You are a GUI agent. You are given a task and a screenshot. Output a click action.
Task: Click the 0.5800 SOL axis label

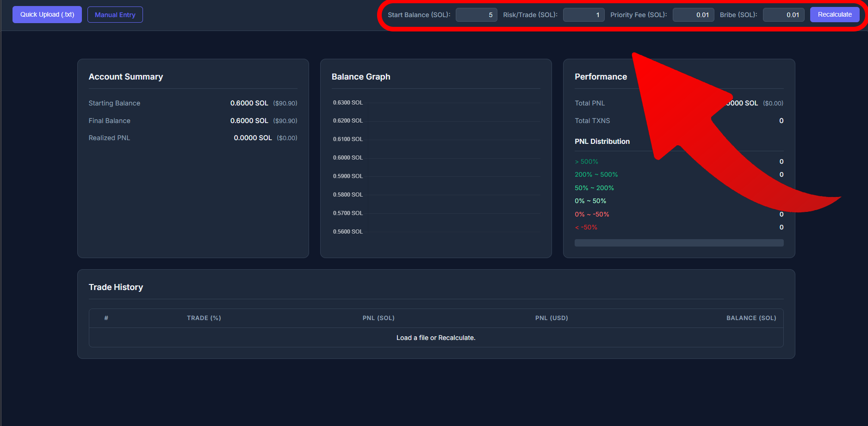click(x=348, y=195)
